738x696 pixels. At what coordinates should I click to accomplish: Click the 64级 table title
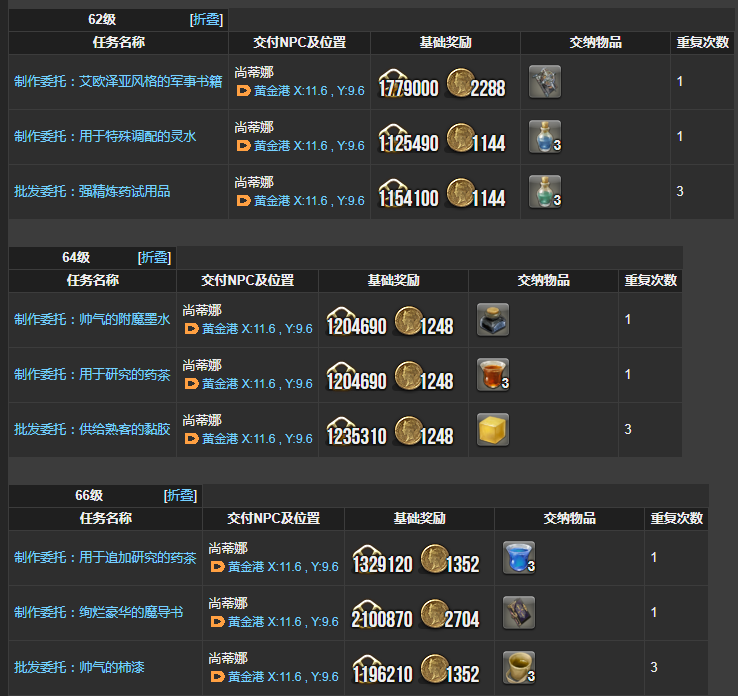coord(76,257)
